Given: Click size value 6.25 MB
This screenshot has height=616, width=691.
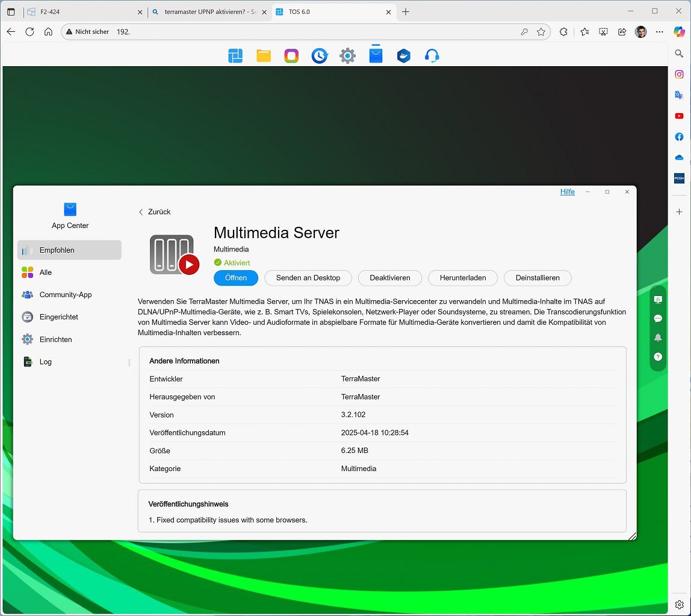Looking at the screenshot, I should [355, 451].
